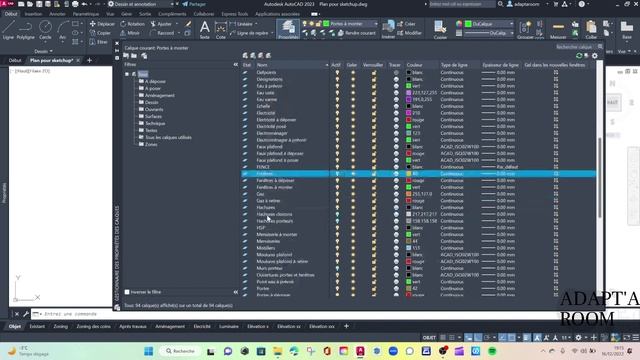Select the Cote dimension tool
The height and width of the screenshot is (360, 640).
221,30
